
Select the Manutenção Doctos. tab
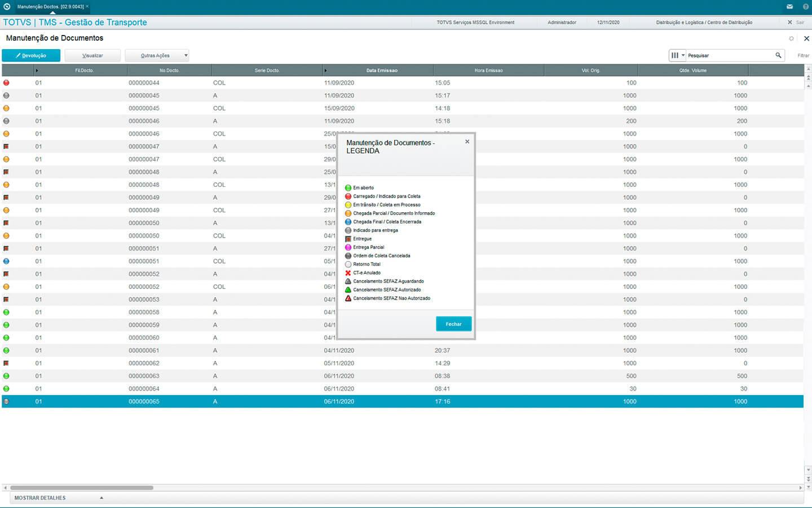coord(50,7)
